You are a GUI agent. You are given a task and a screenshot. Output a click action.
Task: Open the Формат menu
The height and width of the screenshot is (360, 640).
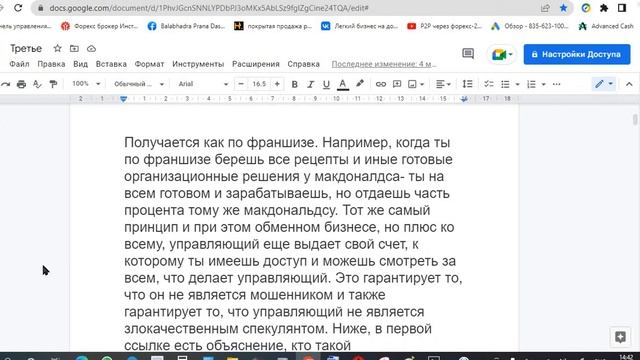pos(149,64)
